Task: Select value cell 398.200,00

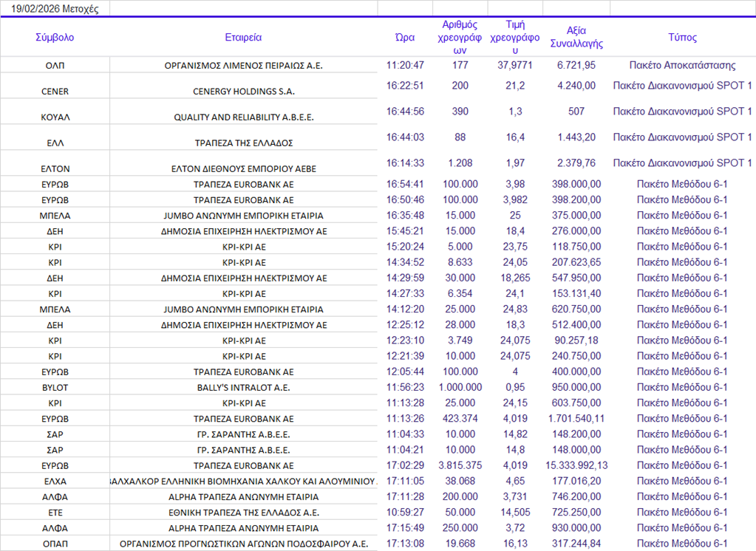Action: [x=576, y=199]
